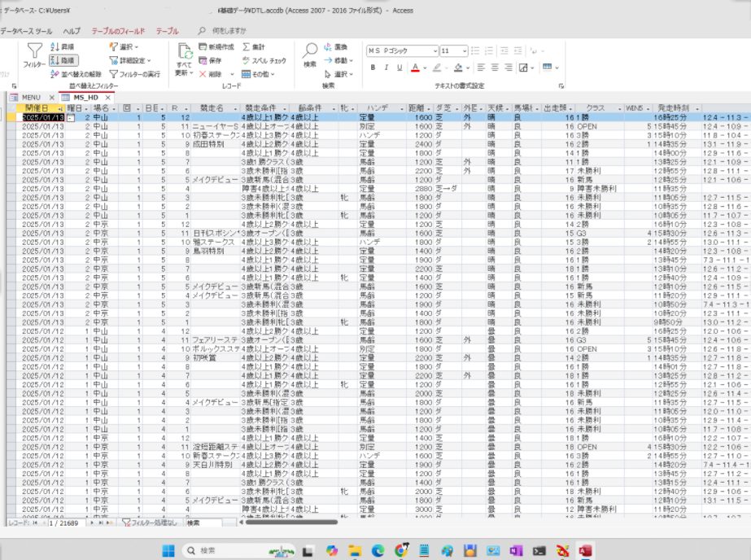This screenshot has width=751, height=560.
Task: Toggle bold text formatting
Action: click(x=373, y=68)
